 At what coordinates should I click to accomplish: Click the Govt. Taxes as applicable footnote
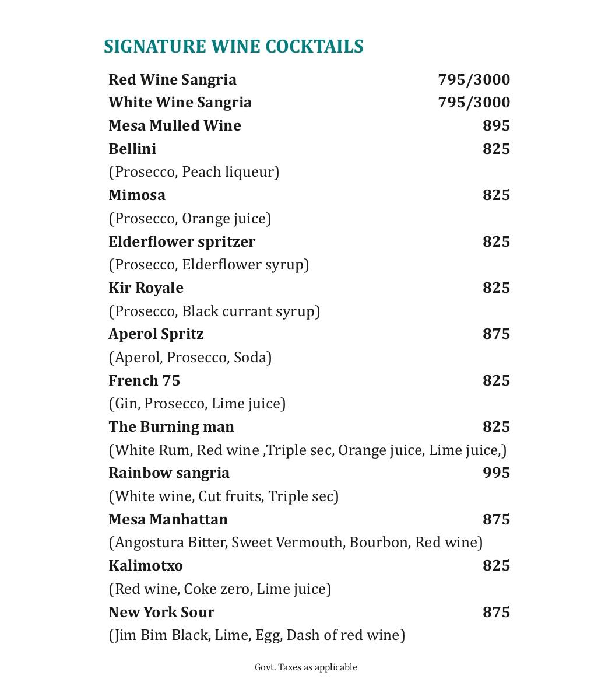coord(305,667)
